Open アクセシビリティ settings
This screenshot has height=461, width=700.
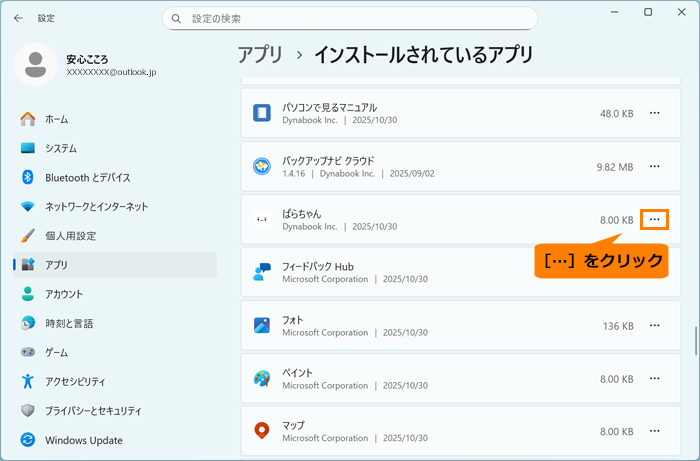point(115,382)
